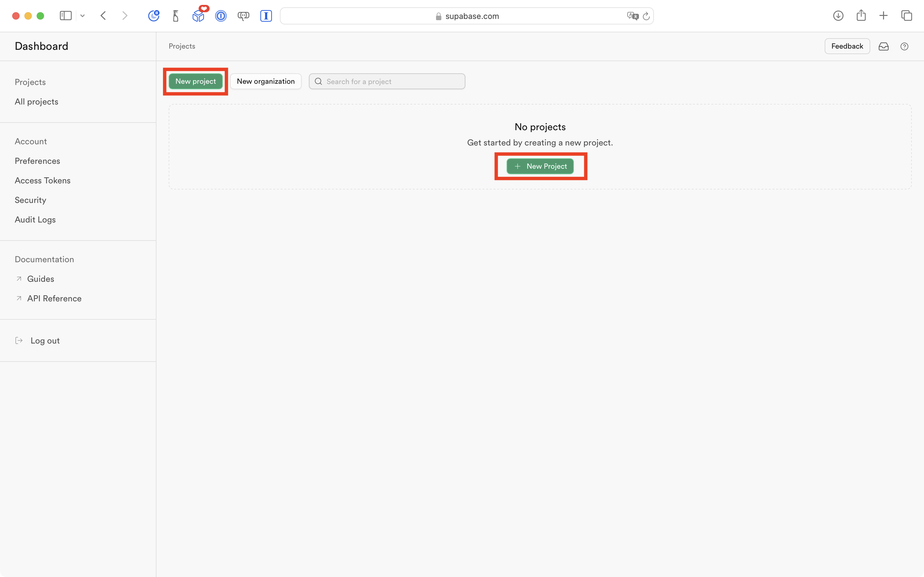This screenshot has height=577, width=924.
Task: Open the cube extension with heart badge
Action: point(199,16)
